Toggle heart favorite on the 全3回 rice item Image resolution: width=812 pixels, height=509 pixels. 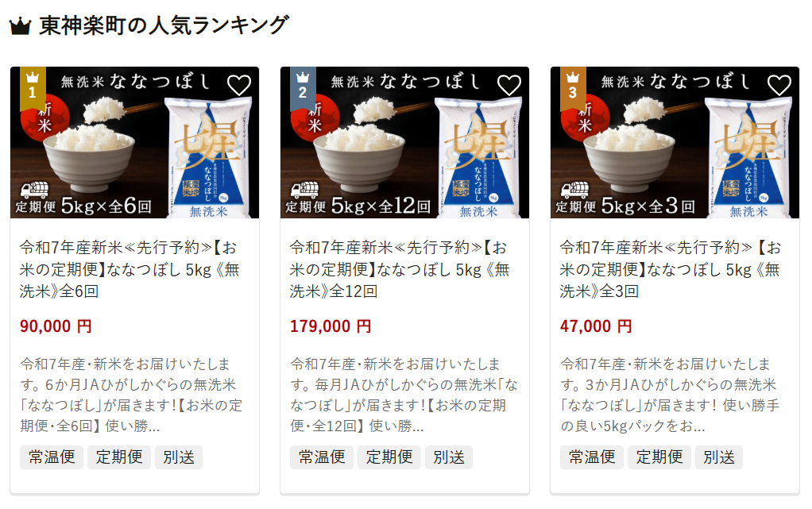click(x=779, y=86)
